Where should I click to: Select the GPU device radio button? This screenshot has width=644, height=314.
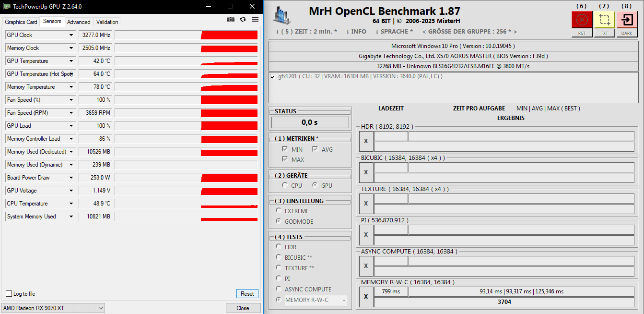point(315,185)
